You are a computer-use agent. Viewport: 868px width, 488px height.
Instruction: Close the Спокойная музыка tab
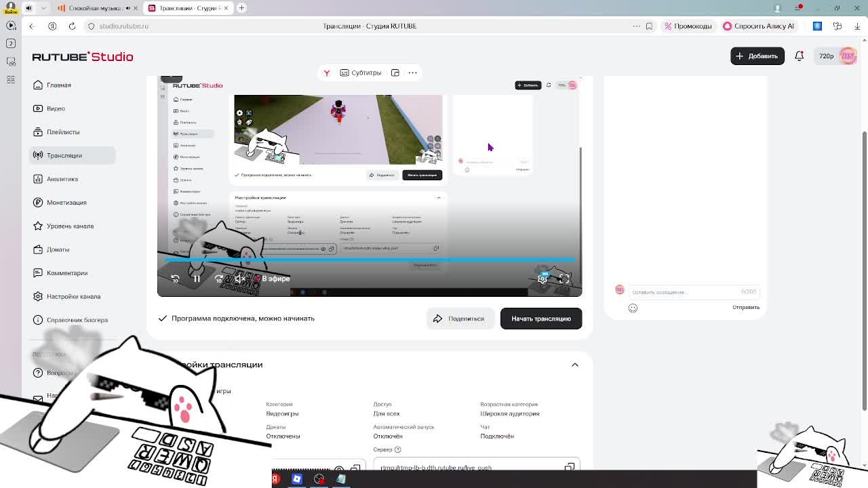[x=136, y=8]
